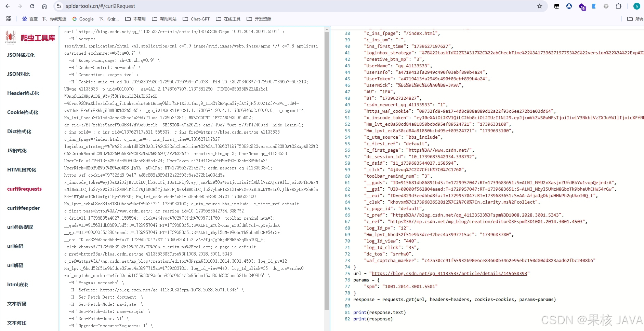Click the curl input vertical scrollbar
Screen dimensions: 644x331
tap(327, 171)
